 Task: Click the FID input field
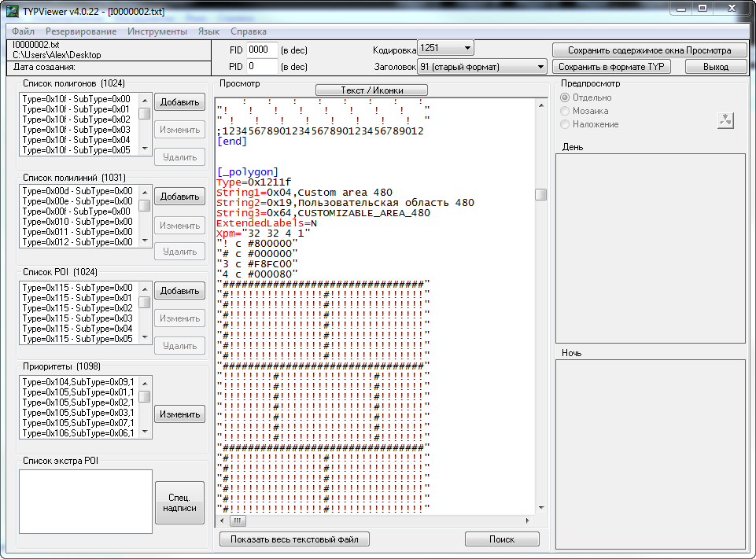click(262, 50)
